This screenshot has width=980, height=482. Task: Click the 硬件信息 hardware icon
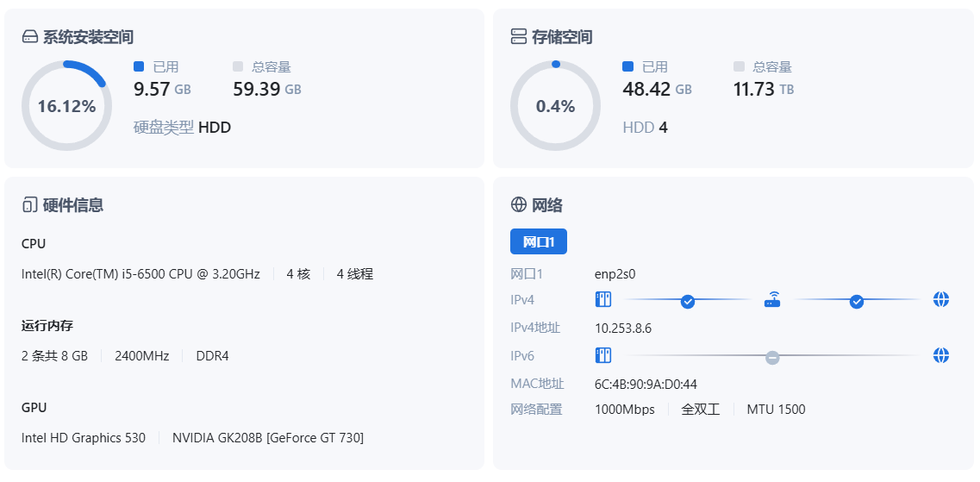click(x=29, y=205)
